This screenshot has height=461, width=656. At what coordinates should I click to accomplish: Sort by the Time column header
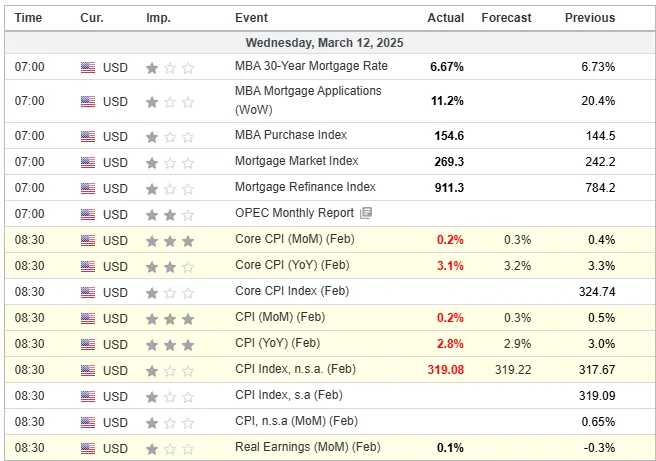pos(29,18)
